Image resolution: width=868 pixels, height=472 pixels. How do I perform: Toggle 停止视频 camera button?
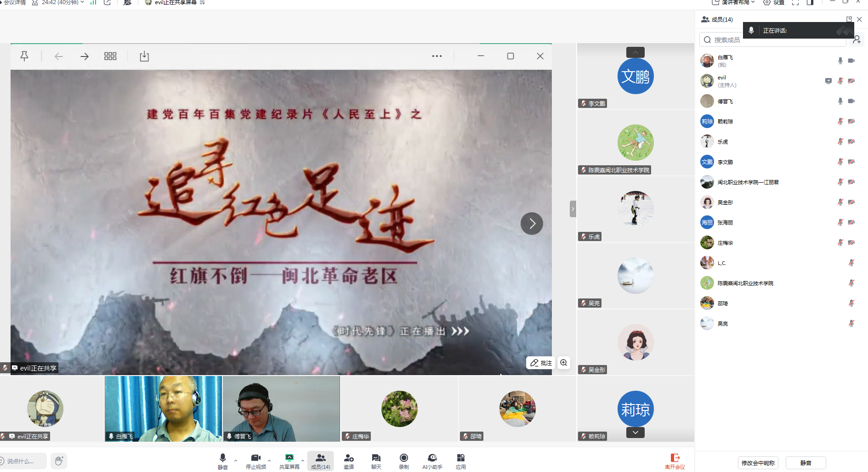[x=256, y=461]
